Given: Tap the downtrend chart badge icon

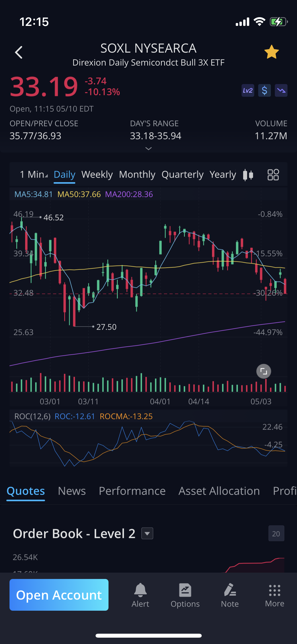Looking at the screenshot, I should tap(281, 91).
